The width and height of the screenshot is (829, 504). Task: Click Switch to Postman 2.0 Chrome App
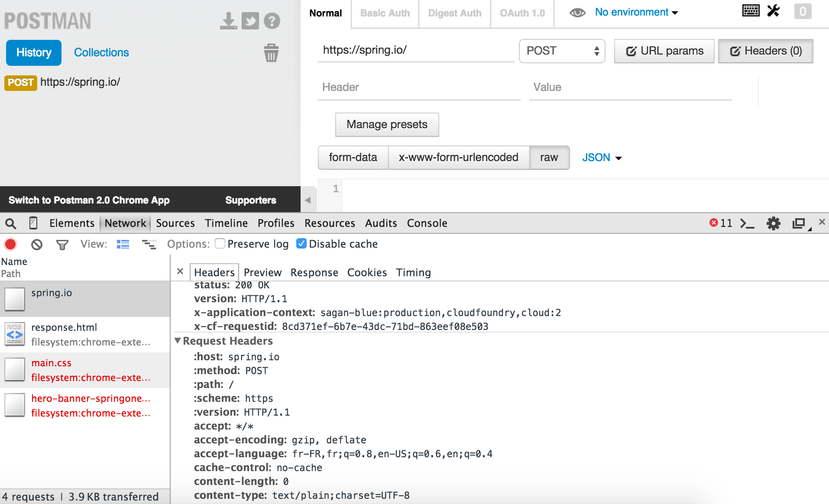coord(89,200)
